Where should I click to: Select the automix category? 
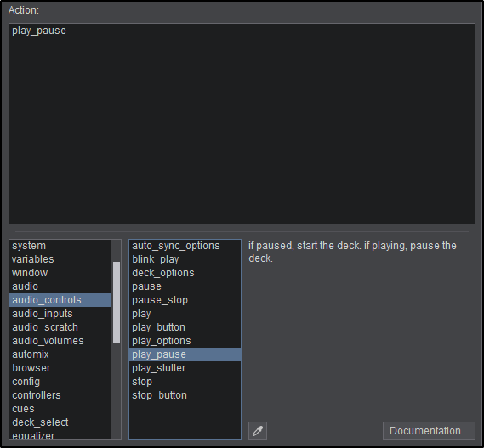[x=60, y=354]
